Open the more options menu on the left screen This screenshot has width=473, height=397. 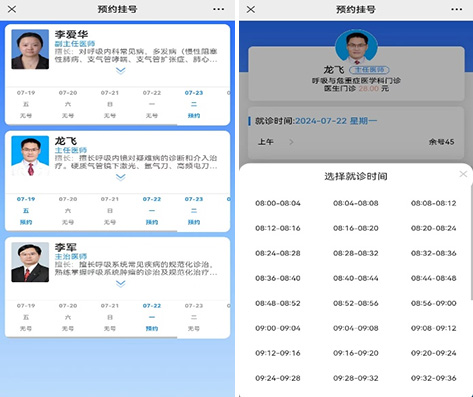[219, 9]
